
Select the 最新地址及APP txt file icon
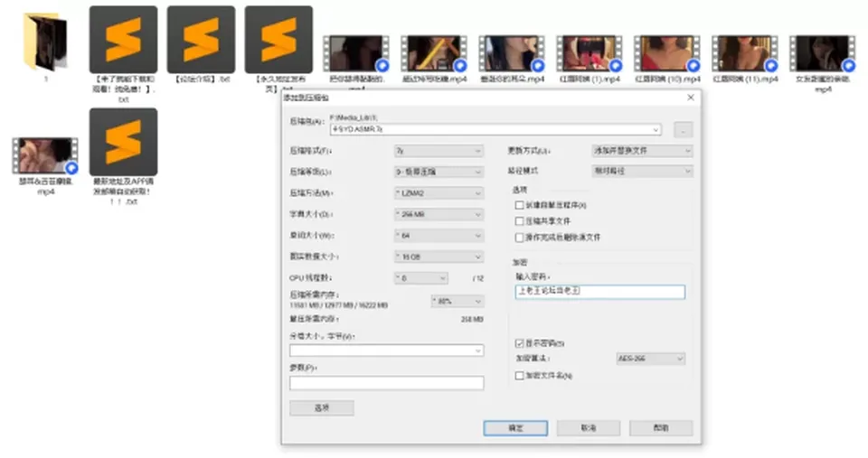click(123, 142)
